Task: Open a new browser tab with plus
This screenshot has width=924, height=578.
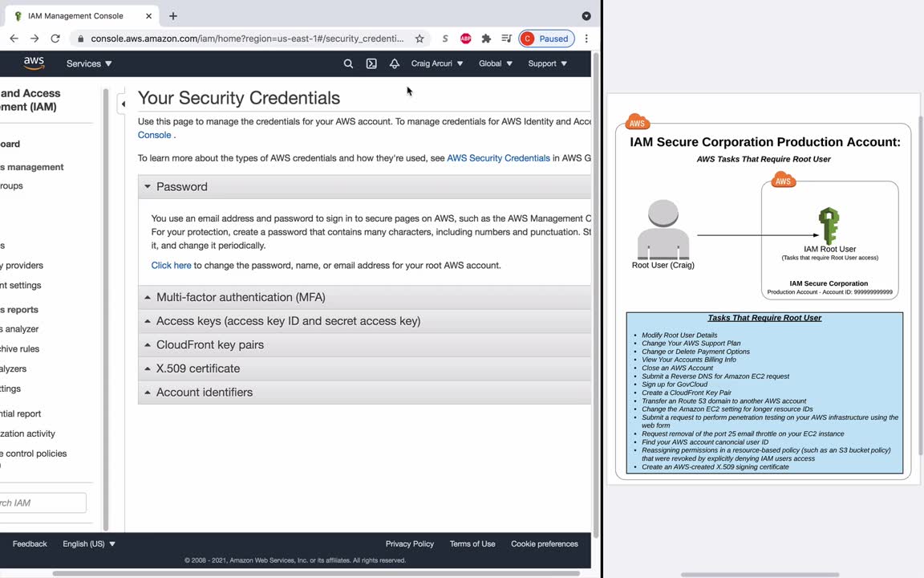Action: 172,16
